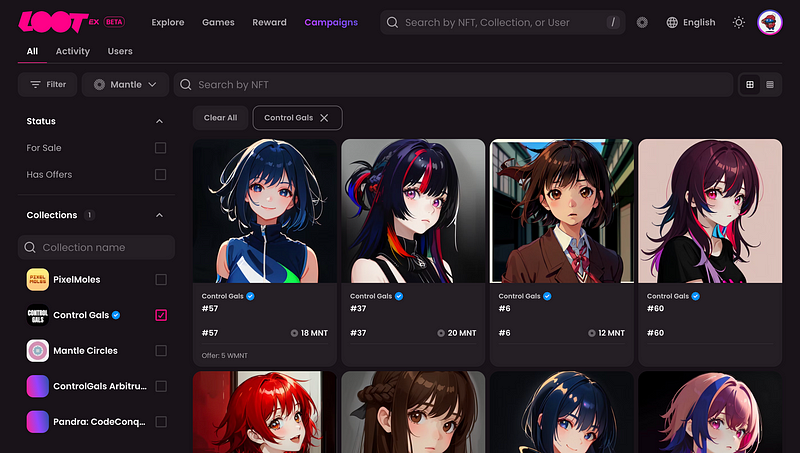Click the Pandra: CodeConq gradient logo
Viewport: 800px width, 453px height.
(38, 422)
